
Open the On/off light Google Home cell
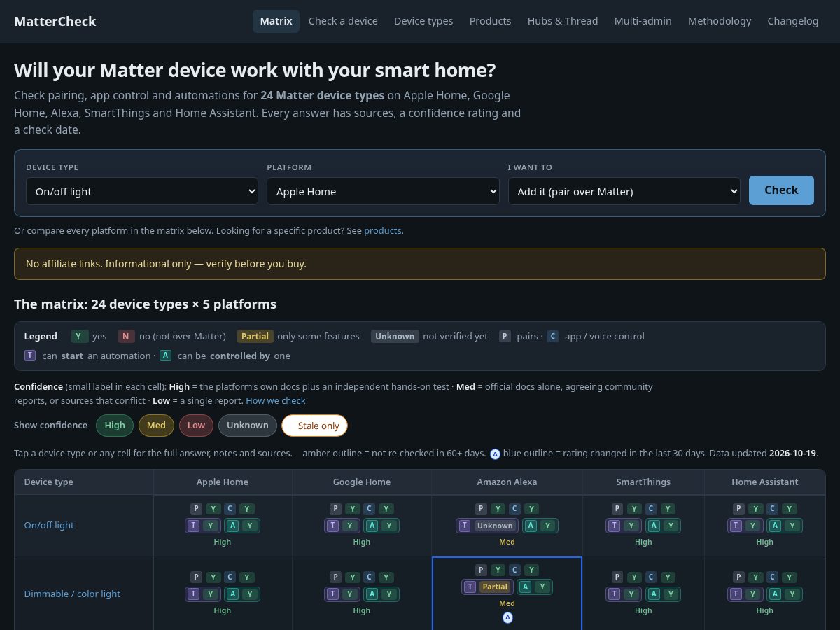click(x=362, y=525)
